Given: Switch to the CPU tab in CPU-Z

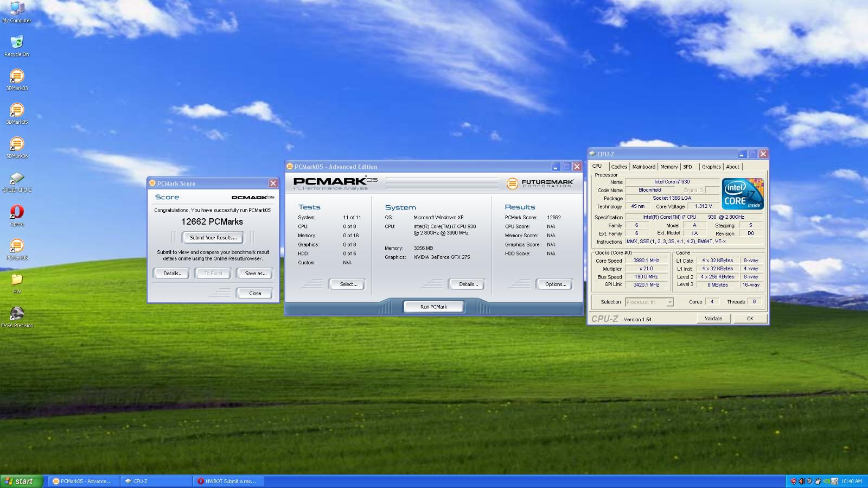Looking at the screenshot, I should (597, 166).
